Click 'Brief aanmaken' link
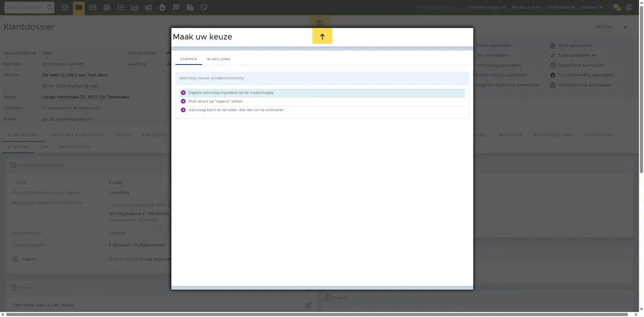Viewport: 644px width, 317px height. point(575,46)
